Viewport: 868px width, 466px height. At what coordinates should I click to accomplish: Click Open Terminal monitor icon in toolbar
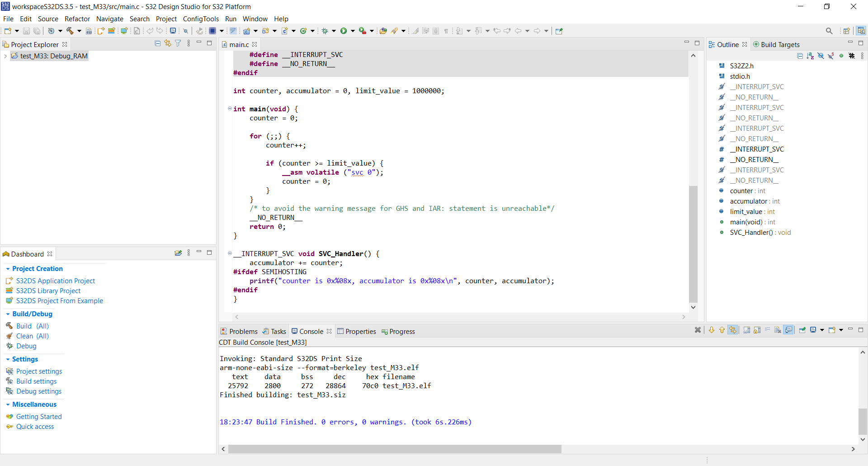point(173,31)
